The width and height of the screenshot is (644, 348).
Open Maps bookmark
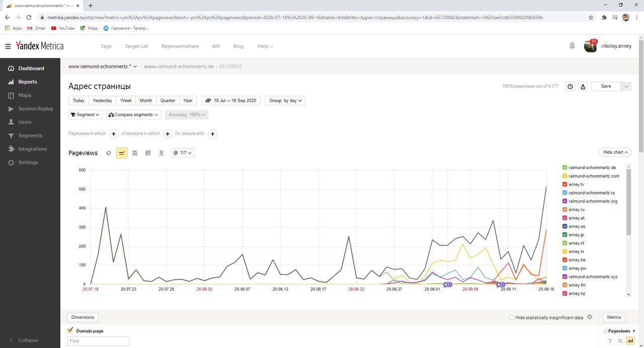89,28
